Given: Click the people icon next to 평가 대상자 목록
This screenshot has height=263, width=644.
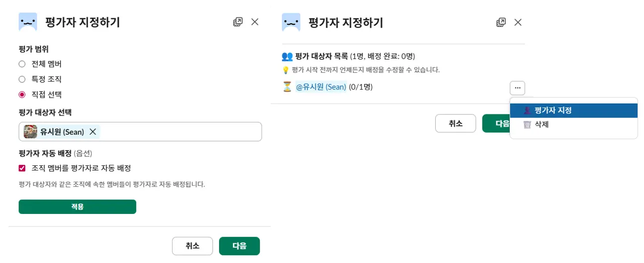Looking at the screenshot, I should click(x=287, y=56).
